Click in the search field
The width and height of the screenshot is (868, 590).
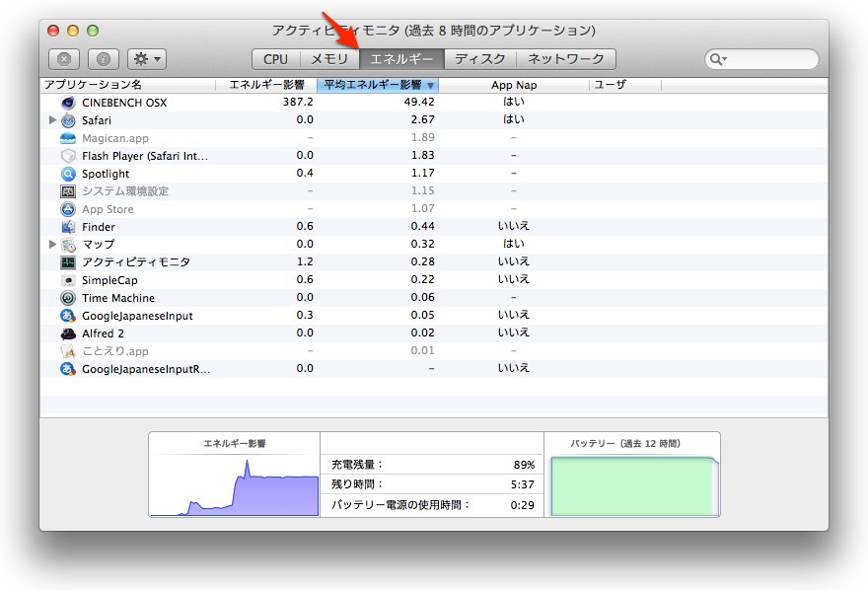(x=761, y=59)
